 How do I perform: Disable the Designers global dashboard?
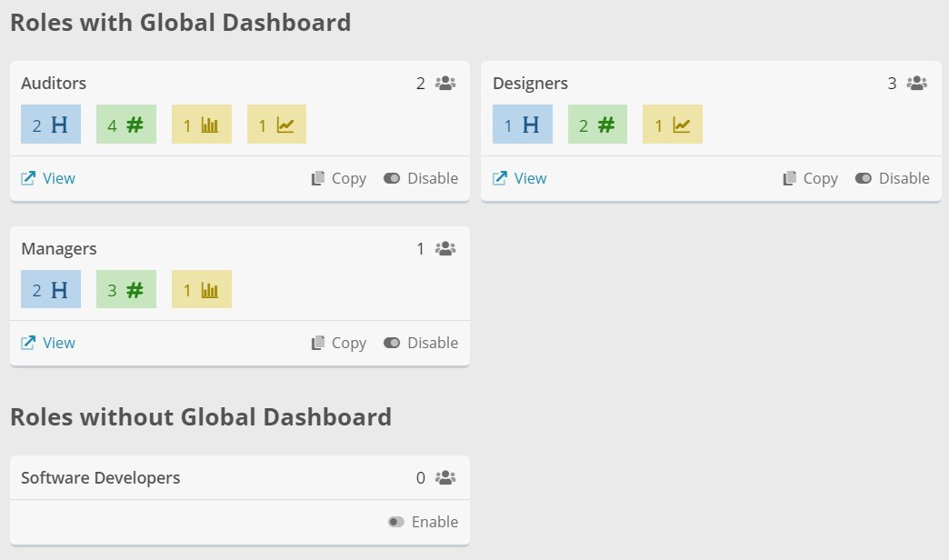pyautogui.click(x=893, y=178)
